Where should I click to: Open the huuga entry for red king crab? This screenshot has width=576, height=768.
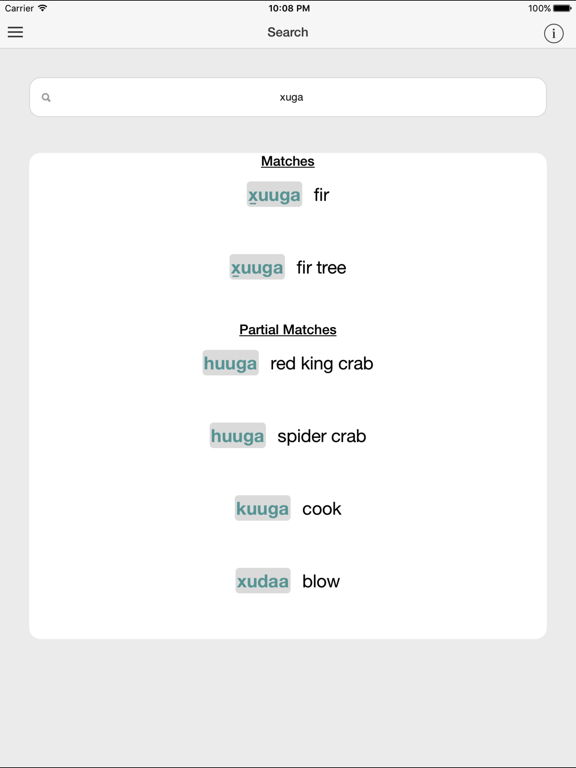pyautogui.click(x=231, y=363)
